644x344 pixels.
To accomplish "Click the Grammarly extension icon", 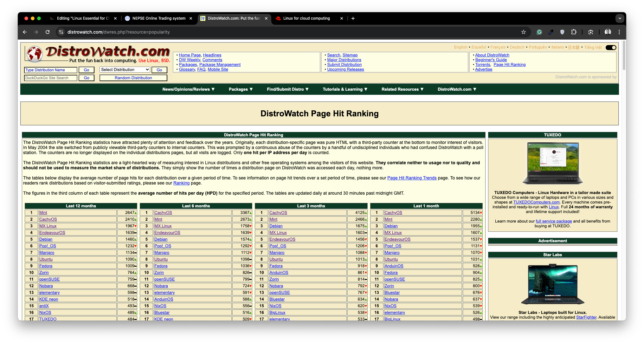I will (x=539, y=32).
